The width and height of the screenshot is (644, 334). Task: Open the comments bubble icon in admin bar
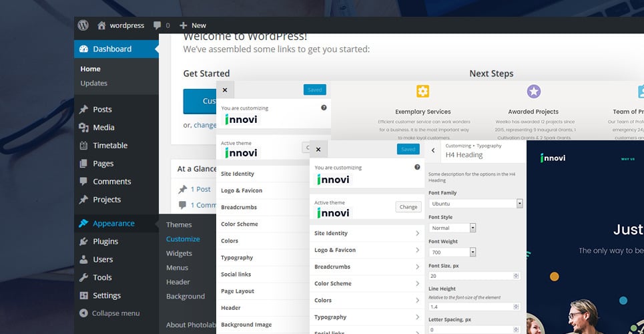pos(157,25)
